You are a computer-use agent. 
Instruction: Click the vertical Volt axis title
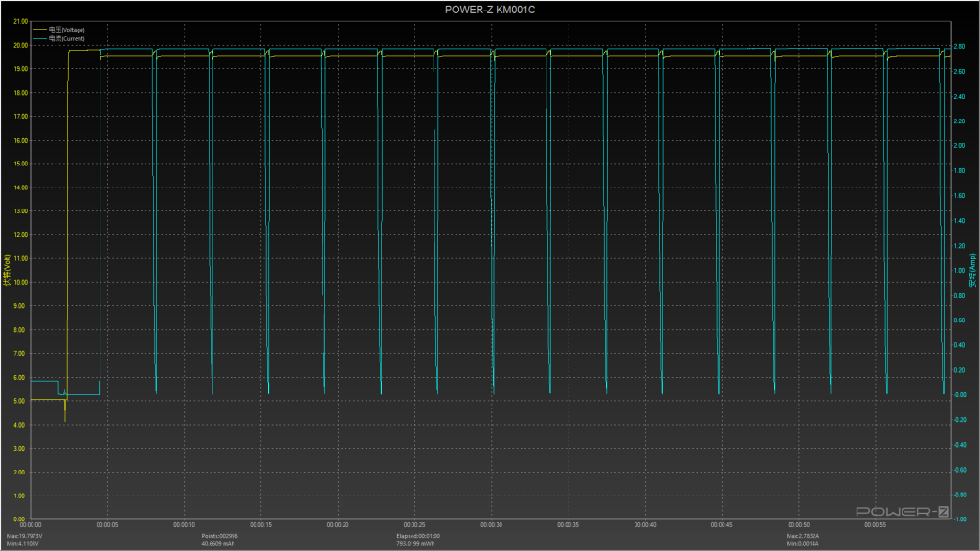click(x=7, y=271)
